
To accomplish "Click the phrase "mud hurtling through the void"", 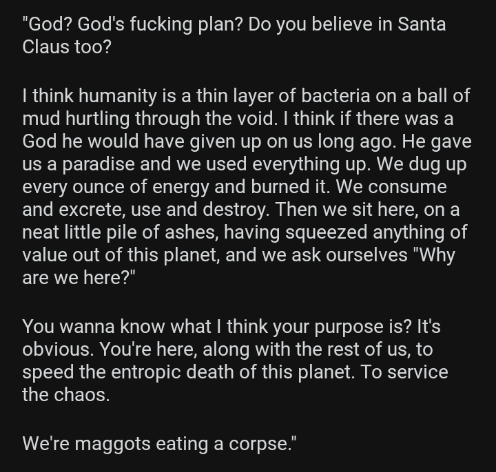I will point(148,119).
